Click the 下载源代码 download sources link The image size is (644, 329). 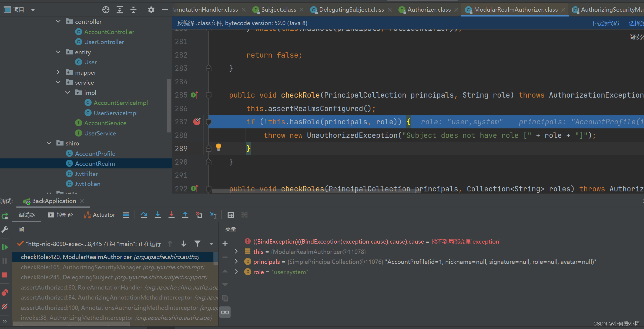605,23
